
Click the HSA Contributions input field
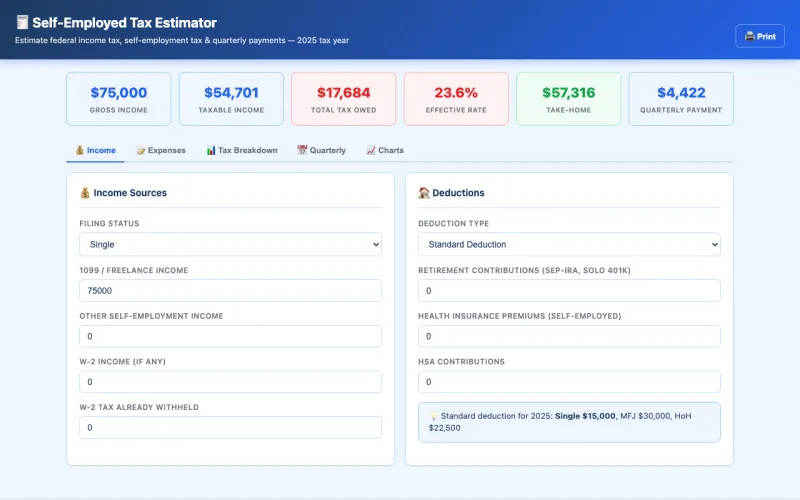coord(568,382)
